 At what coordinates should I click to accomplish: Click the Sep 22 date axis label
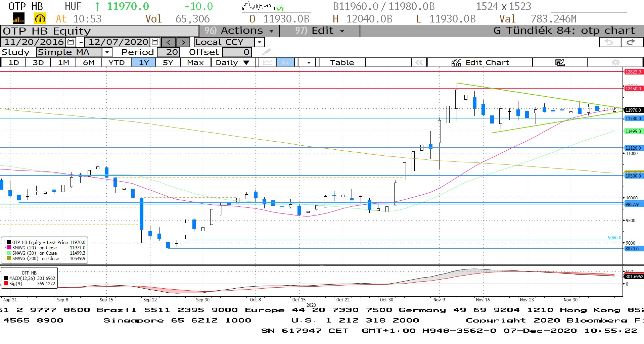[x=150, y=300]
